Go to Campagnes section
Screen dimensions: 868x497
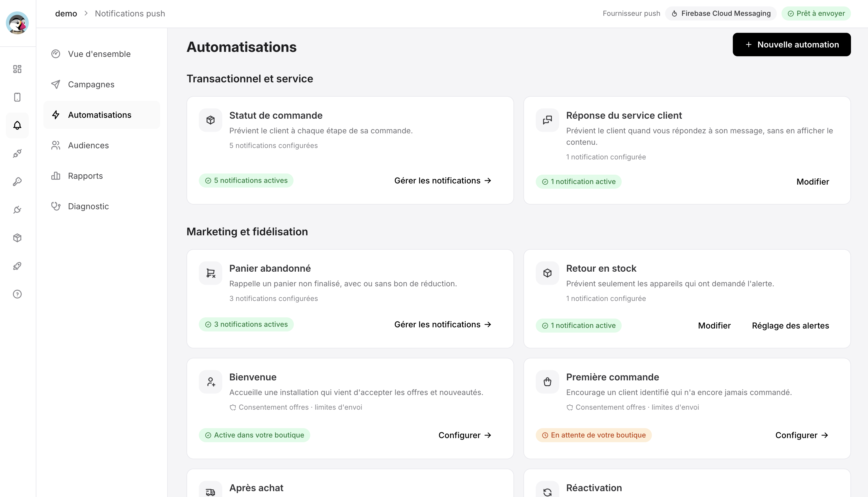tap(101, 84)
